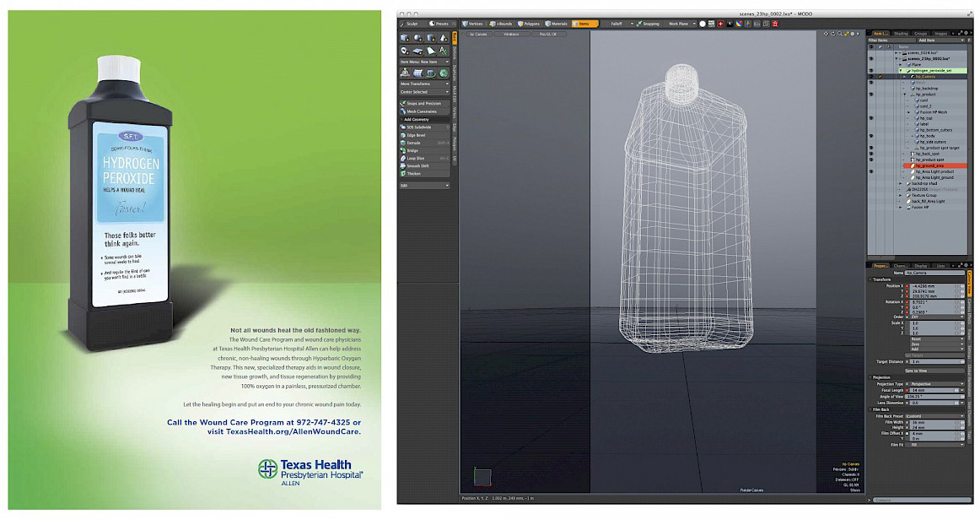Select the Cube primitive tool icon
Screen dimensions: 980x520
[405, 37]
